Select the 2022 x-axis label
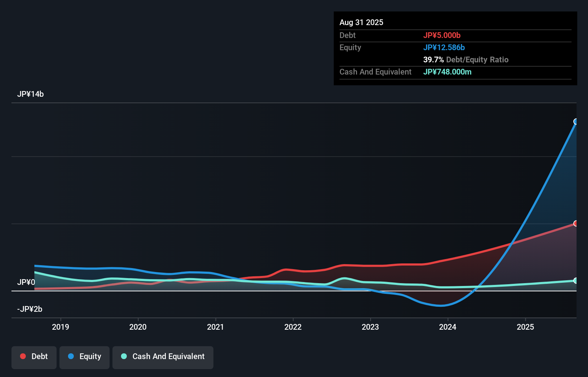588x377 pixels. click(x=293, y=327)
